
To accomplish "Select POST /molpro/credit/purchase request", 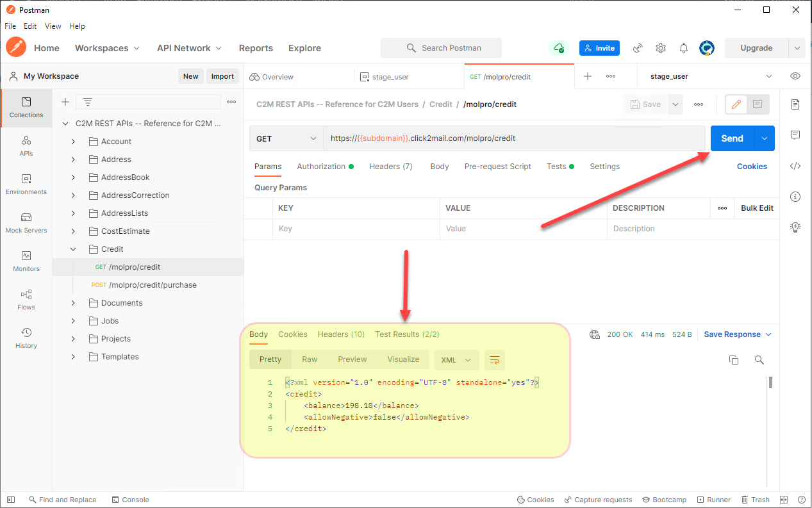I will [148, 285].
